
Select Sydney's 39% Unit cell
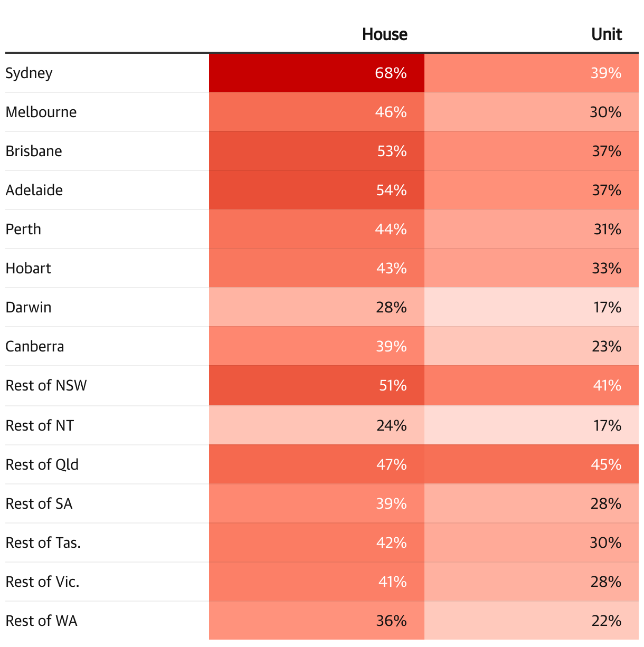click(x=531, y=73)
